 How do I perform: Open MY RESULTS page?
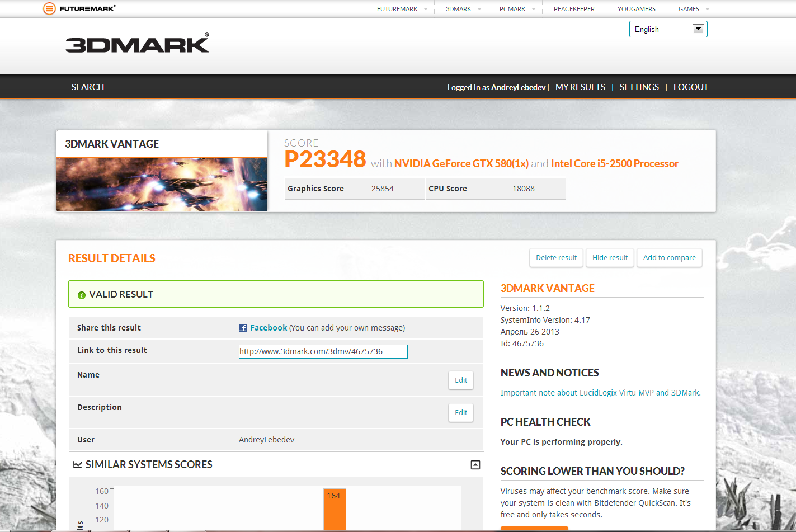[x=580, y=87]
